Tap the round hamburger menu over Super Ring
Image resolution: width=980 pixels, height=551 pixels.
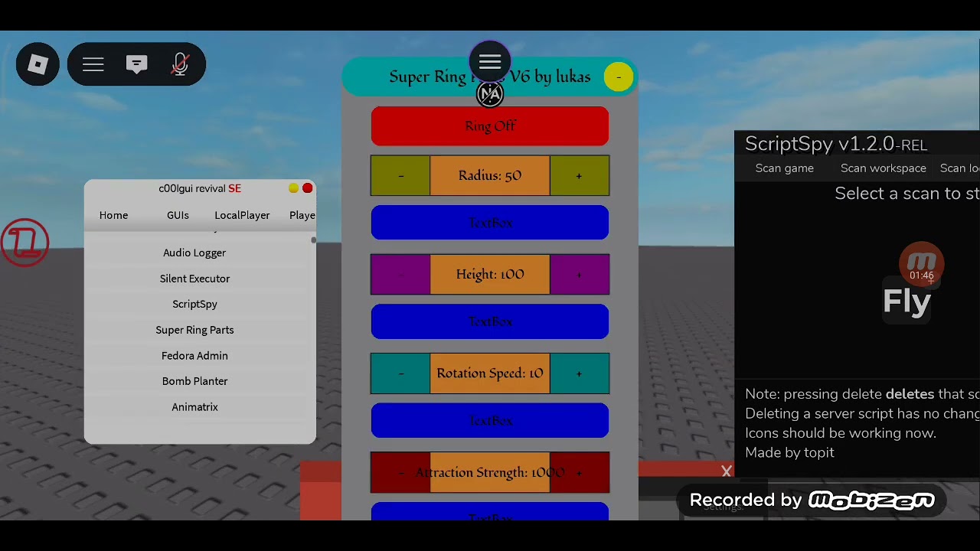tap(490, 62)
